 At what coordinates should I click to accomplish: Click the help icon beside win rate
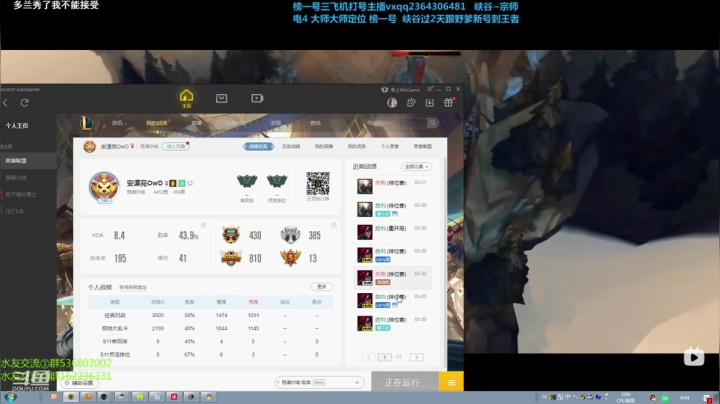(x=203, y=225)
